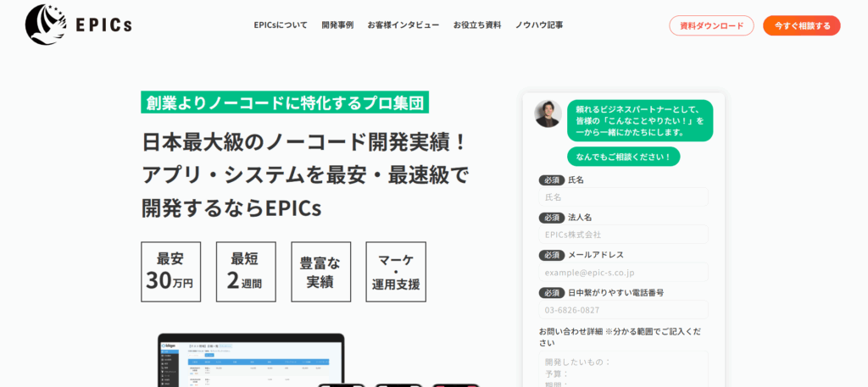Click the headline line 開発するならEPICs
Viewport: 868px width, 387px height.
pyautogui.click(x=231, y=208)
